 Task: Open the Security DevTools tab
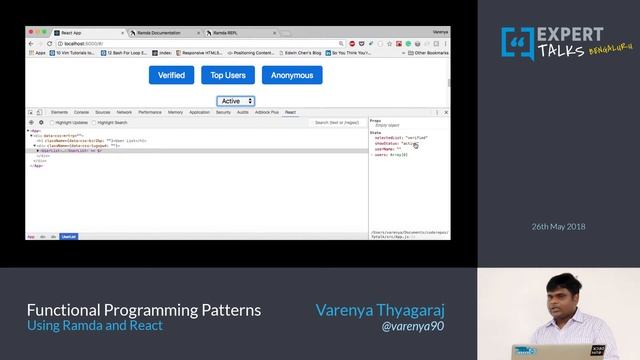pyautogui.click(x=223, y=112)
